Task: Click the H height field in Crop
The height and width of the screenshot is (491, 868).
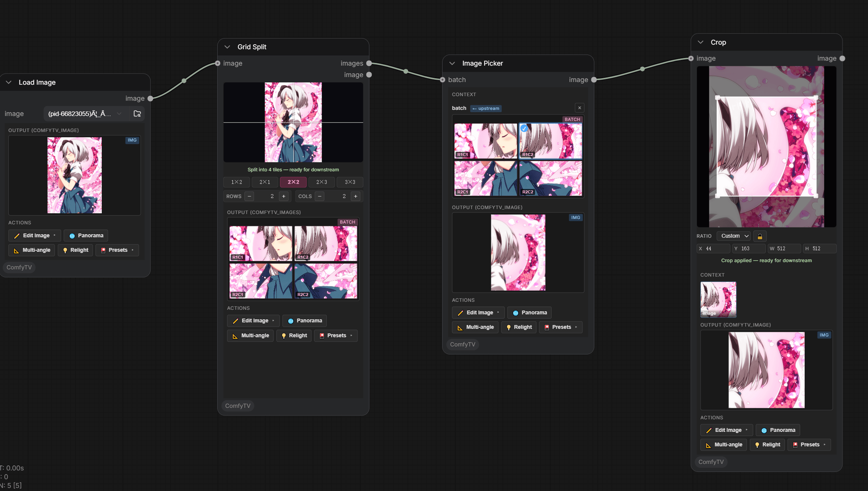Action: click(x=820, y=249)
